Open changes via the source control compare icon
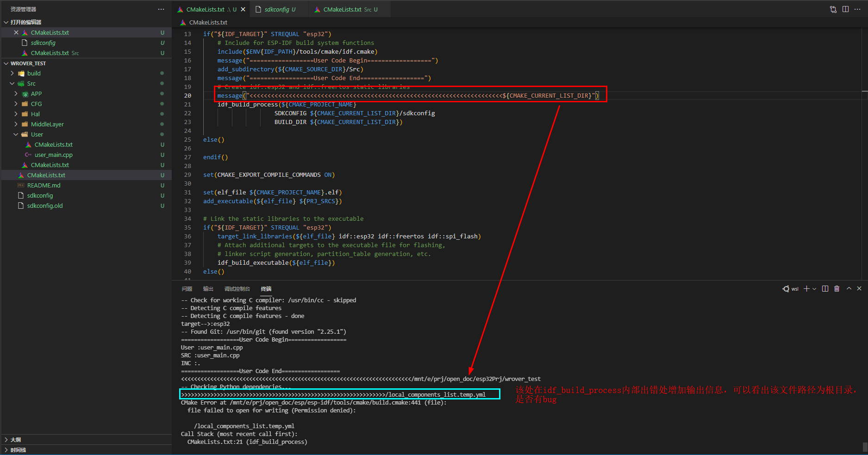This screenshot has height=455, width=868. (x=833, y=9)
